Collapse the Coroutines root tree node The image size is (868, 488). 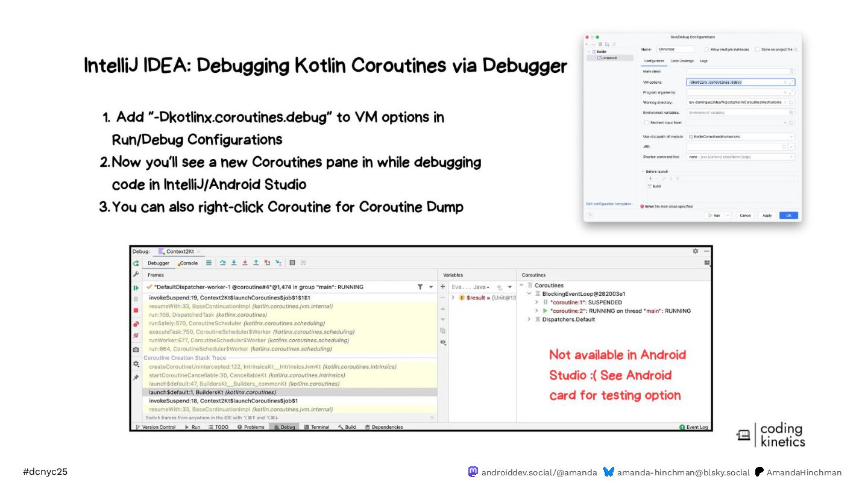tap(521, 285)
